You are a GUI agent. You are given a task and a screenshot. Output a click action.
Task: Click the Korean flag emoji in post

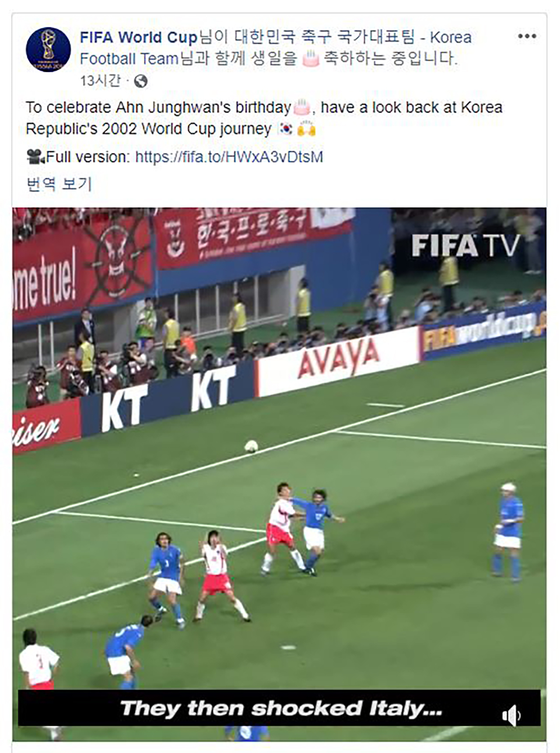click(x=286, y=129)
